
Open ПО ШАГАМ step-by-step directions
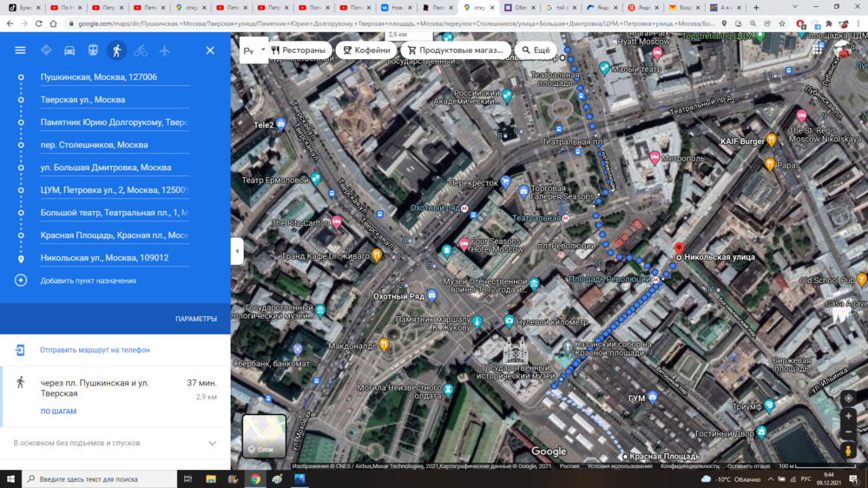pos(58,412)
